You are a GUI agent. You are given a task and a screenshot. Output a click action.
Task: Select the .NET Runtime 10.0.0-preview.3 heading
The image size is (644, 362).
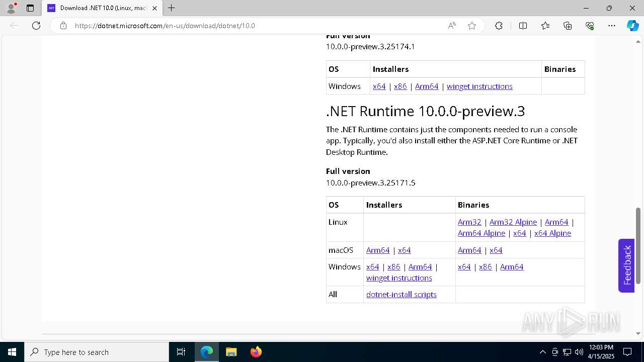pyautogui.click(x=426, y=111)
